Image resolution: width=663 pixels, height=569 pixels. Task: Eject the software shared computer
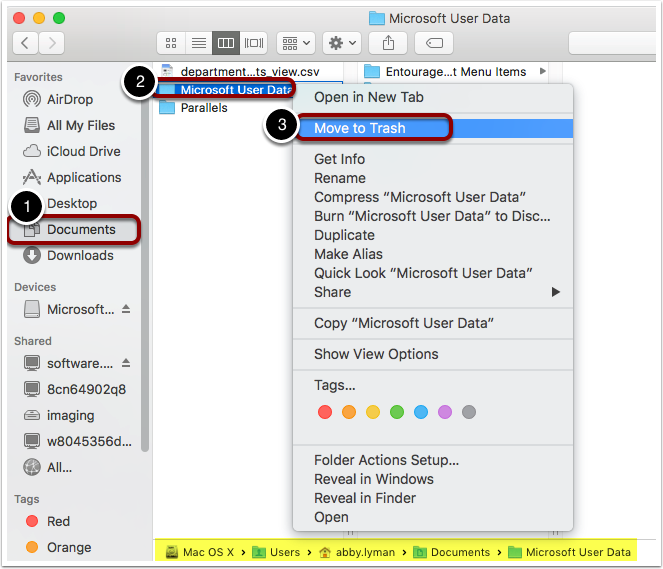[126, 363]
